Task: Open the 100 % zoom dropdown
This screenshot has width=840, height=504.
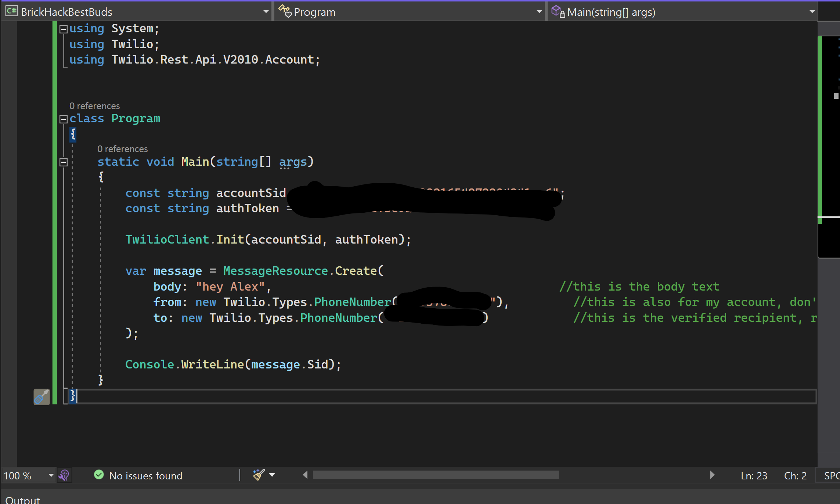Action: click(51, 475)
